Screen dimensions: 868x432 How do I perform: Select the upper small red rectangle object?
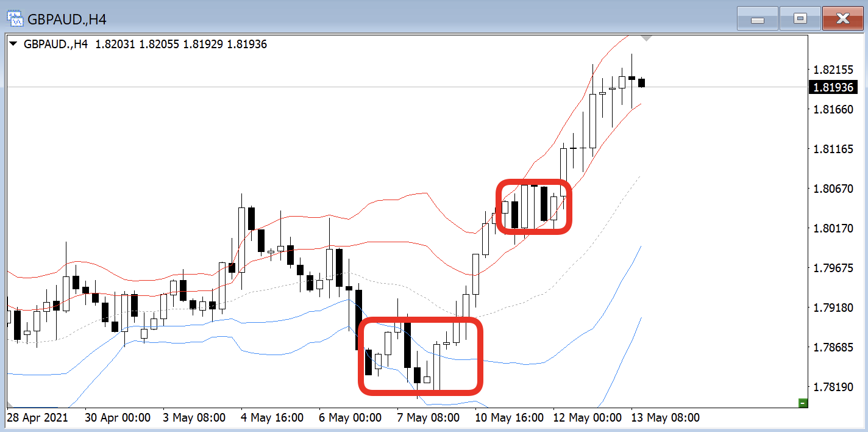point(533,181)
